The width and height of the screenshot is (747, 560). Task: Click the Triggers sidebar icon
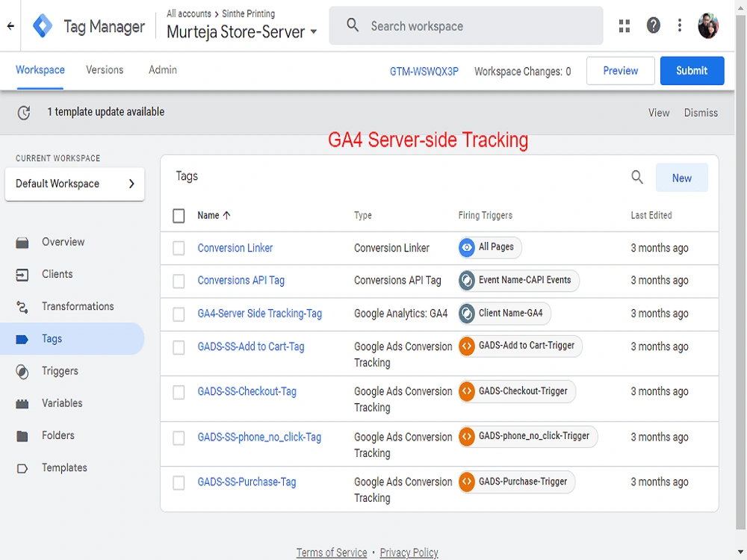click(22, 371)
